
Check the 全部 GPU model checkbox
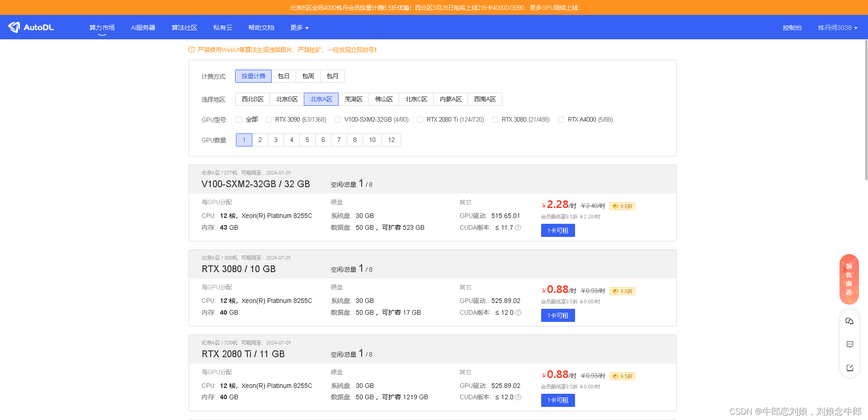pyautogui.click(x=239, y=119)
